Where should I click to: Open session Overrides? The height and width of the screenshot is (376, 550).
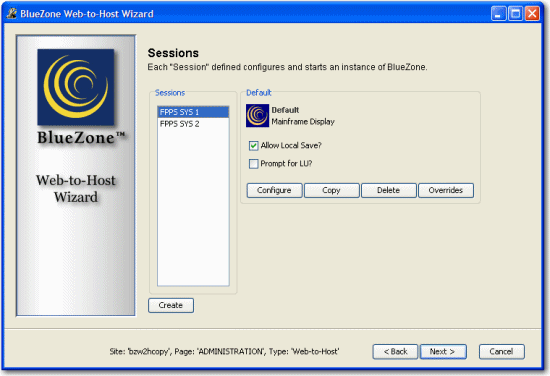click(446, 190)
